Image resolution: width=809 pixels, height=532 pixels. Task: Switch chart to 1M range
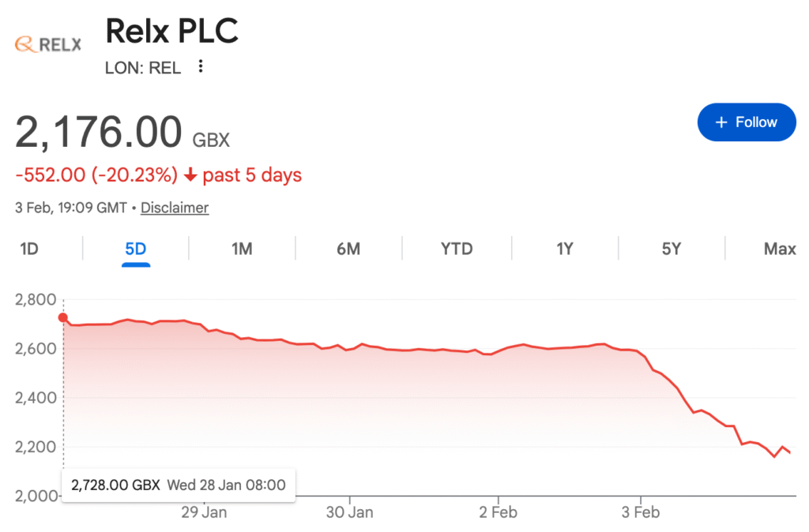coord(242,249)
